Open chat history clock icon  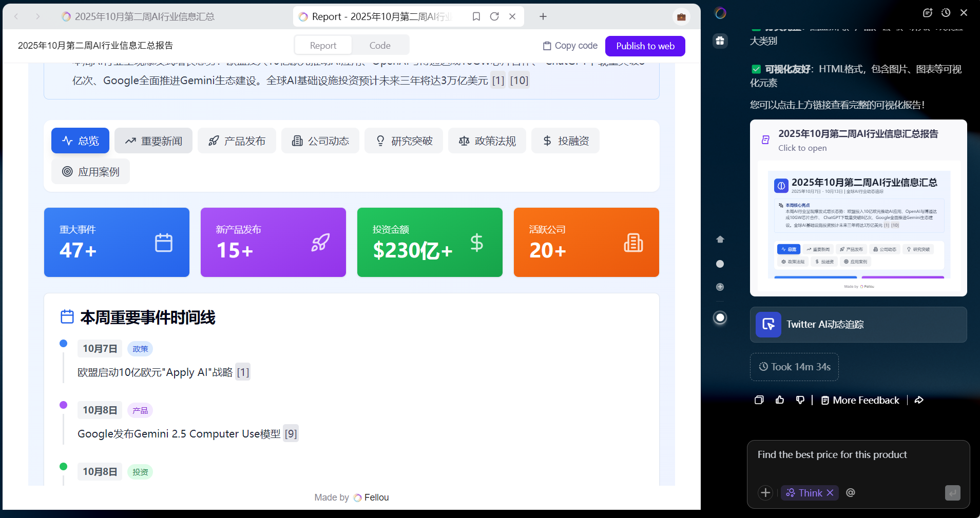(x=946, y=13)
